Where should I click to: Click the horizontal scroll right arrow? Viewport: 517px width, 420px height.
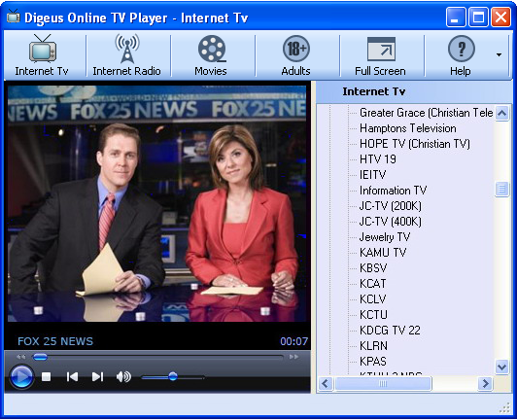point(485,383)
